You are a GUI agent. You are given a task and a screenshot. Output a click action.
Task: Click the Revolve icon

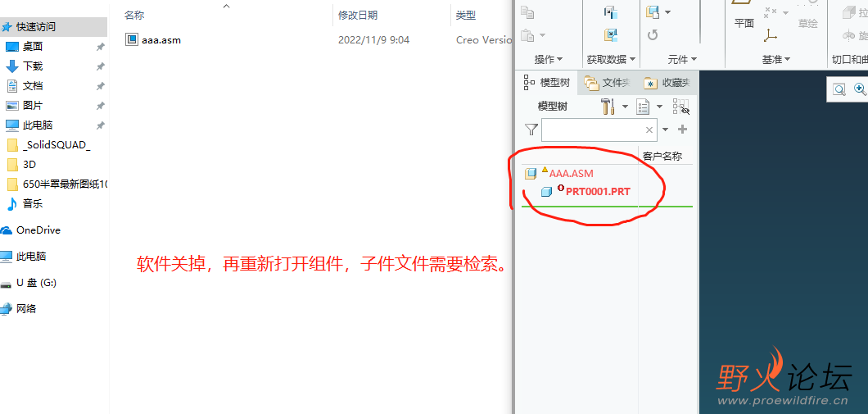848,35
